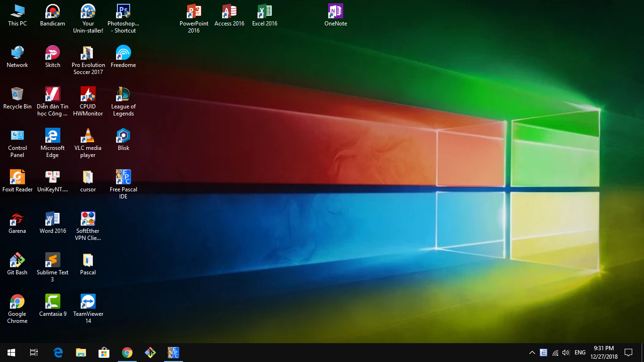Select the Blisk browser icon
644x362 pixels.
click(x=123, y=140)
